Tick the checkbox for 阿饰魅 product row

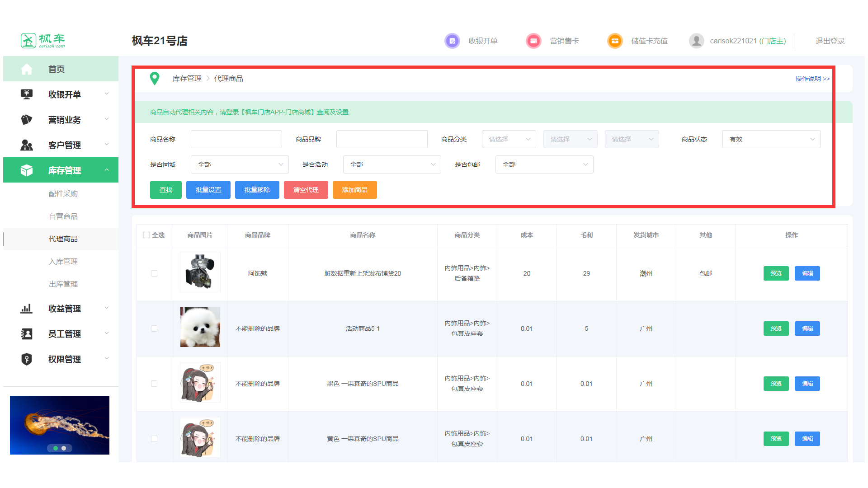154,273
